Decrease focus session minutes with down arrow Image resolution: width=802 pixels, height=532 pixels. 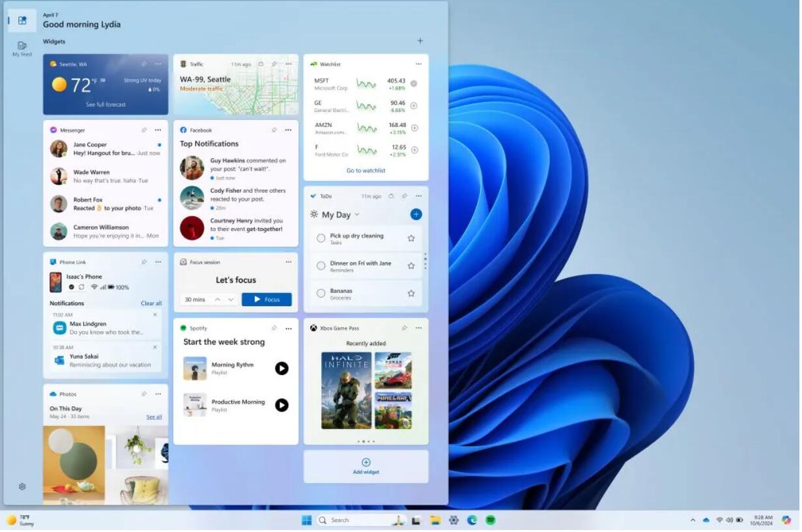(231, 300)
